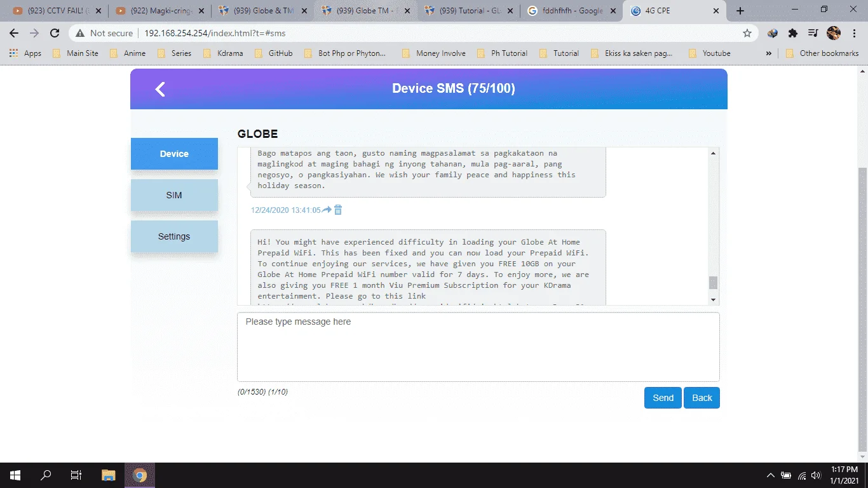Open the Wi-Fi network tray icon

(x=802, y=475)
